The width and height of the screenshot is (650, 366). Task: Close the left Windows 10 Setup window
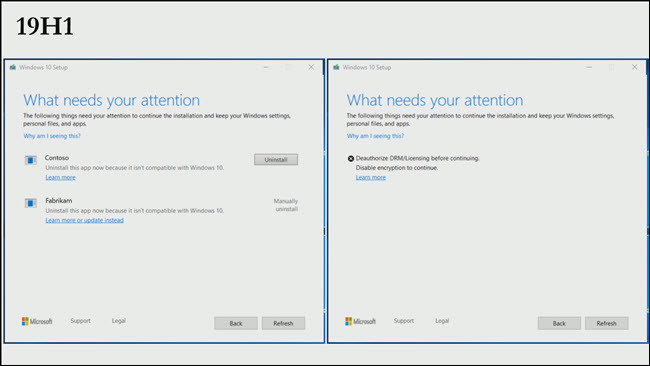coord(311,67)
